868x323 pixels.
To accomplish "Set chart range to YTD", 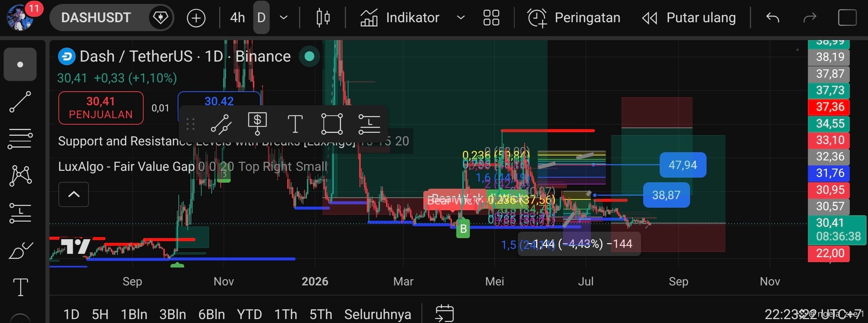I will pyautogui.click(x=249, y=314).
